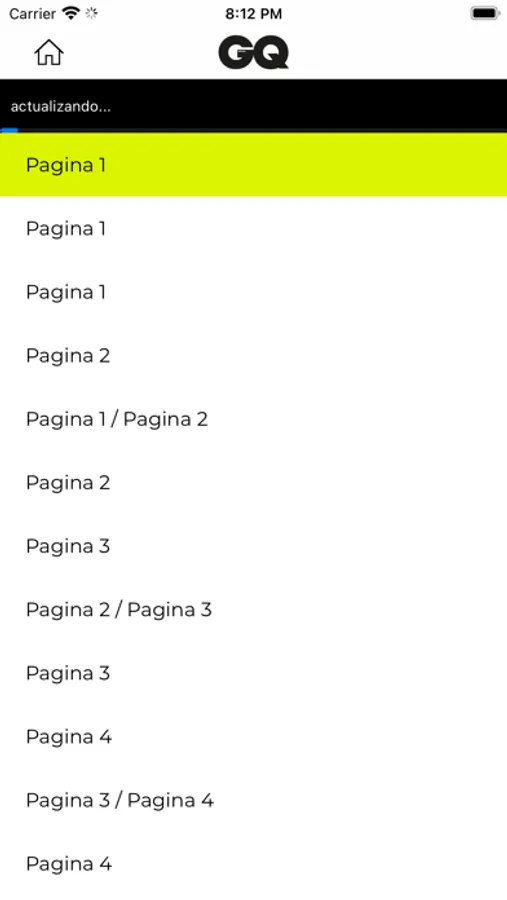Click the GQ logo
This screenshot has height=900, width=507.
click(253, 52)
